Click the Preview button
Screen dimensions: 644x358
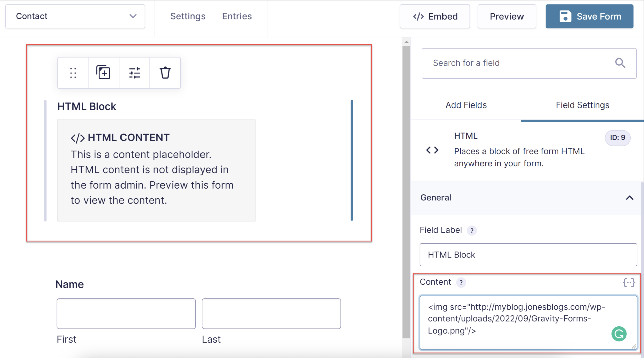coord(507,16)
